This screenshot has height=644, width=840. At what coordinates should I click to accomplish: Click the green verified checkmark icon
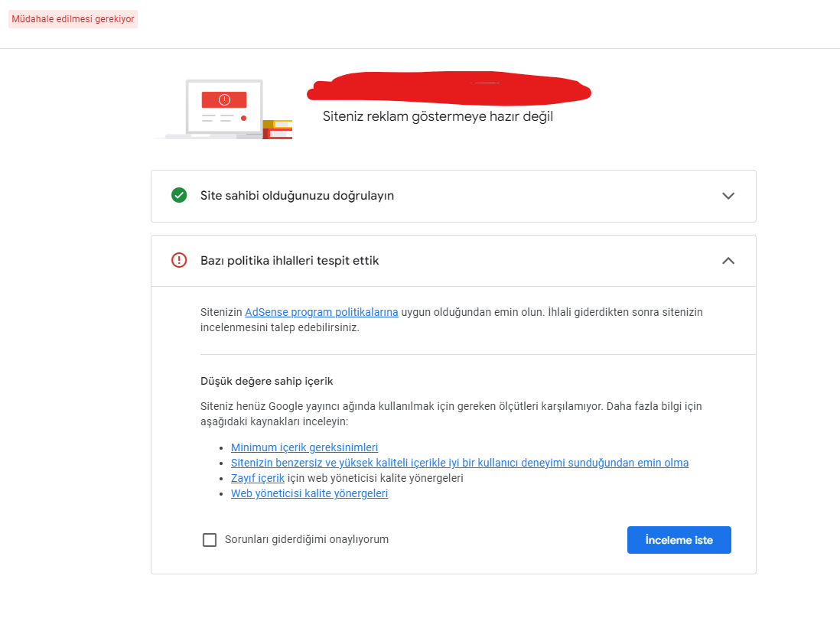pyautogui.click(x=179, y=196)
